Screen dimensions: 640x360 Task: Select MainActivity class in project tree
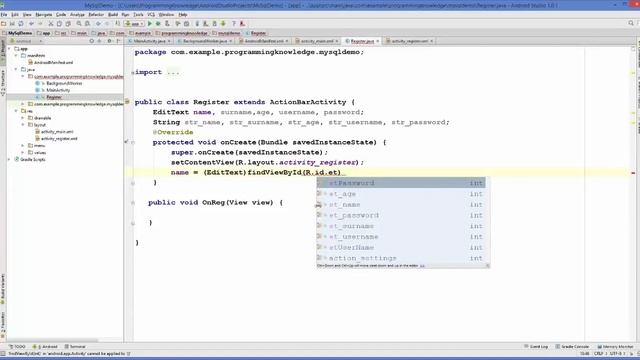click(58, 90)
